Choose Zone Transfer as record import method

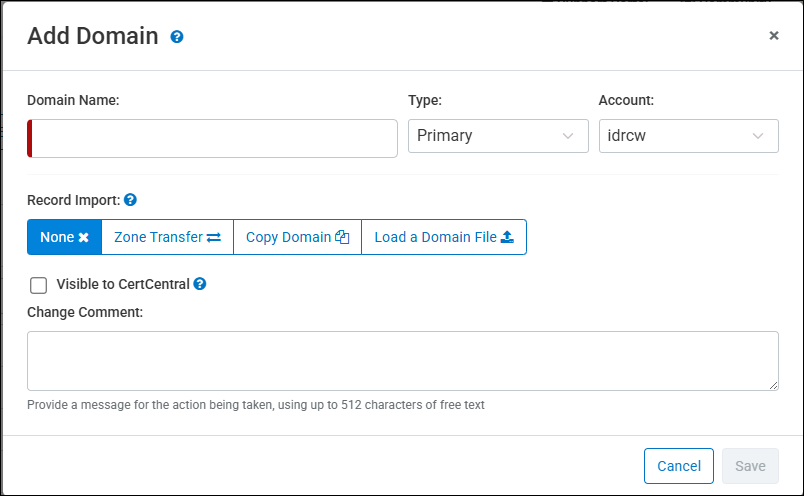coord(167,237)
